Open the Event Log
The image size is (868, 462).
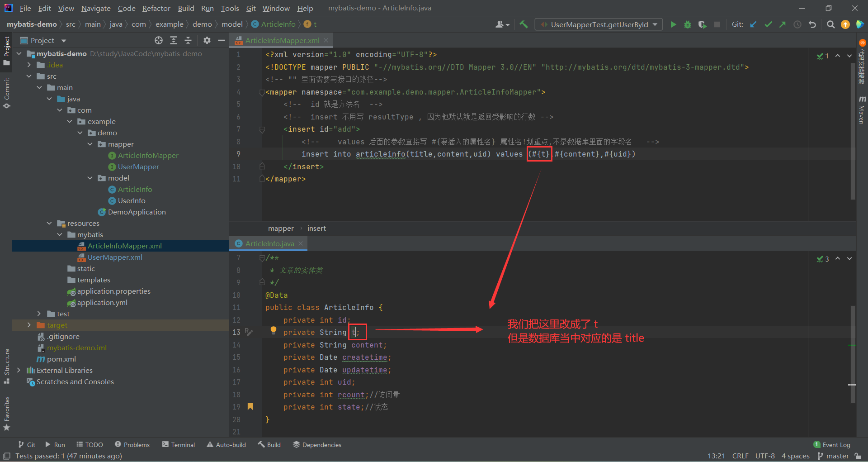(x=832, y=445)
